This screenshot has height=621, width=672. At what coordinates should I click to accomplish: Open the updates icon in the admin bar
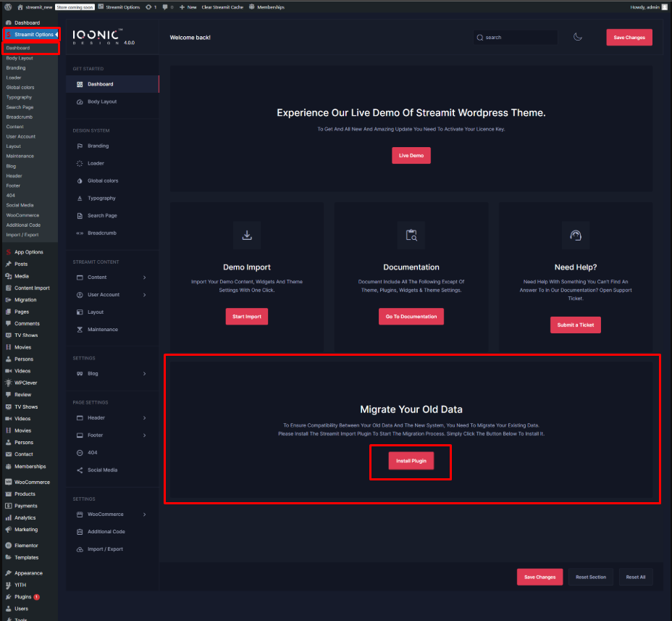(x=151, y=7)
